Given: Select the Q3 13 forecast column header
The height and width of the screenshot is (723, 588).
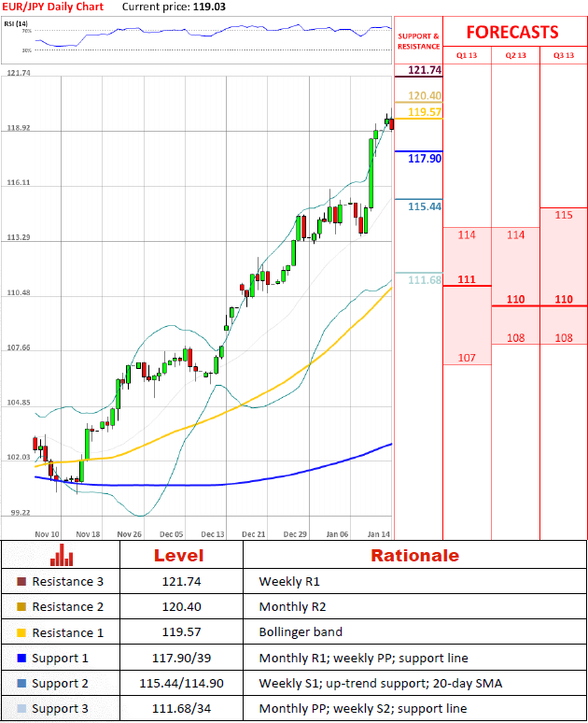Looking at the screenshot, I should coord(564,55).
